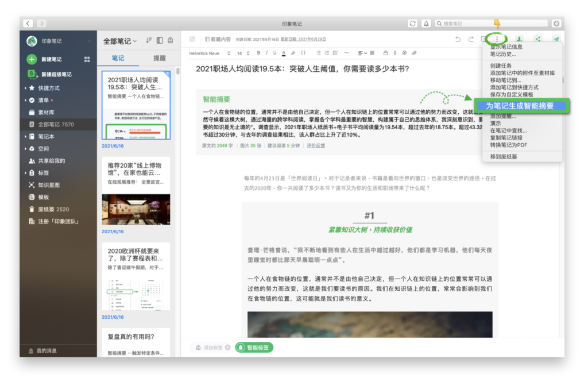Image resolution: width=588 pixels, height=378 pixels.
Task: Expand the 标签 sidebar section
Action: click(x=25, y=173)
